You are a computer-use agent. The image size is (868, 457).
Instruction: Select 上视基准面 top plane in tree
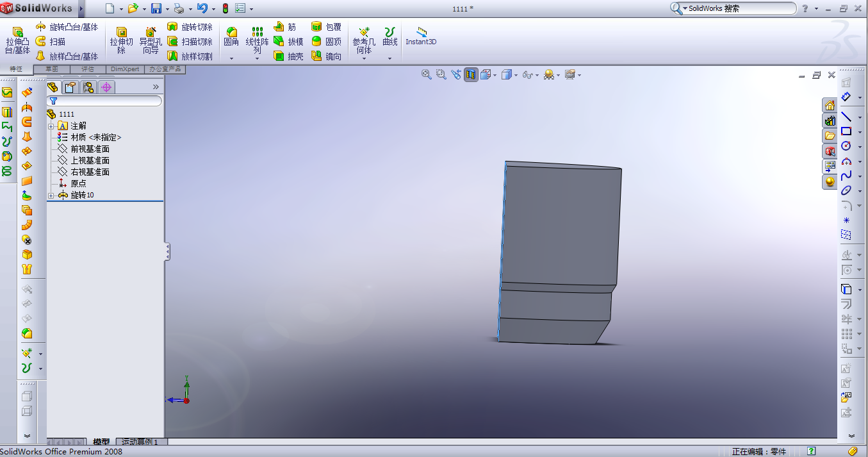(90, 160)
